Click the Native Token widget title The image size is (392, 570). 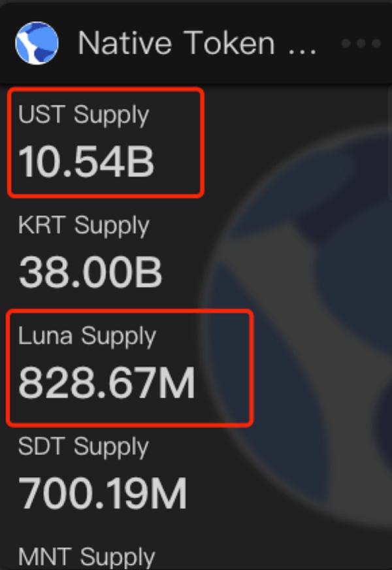point(176,43)
